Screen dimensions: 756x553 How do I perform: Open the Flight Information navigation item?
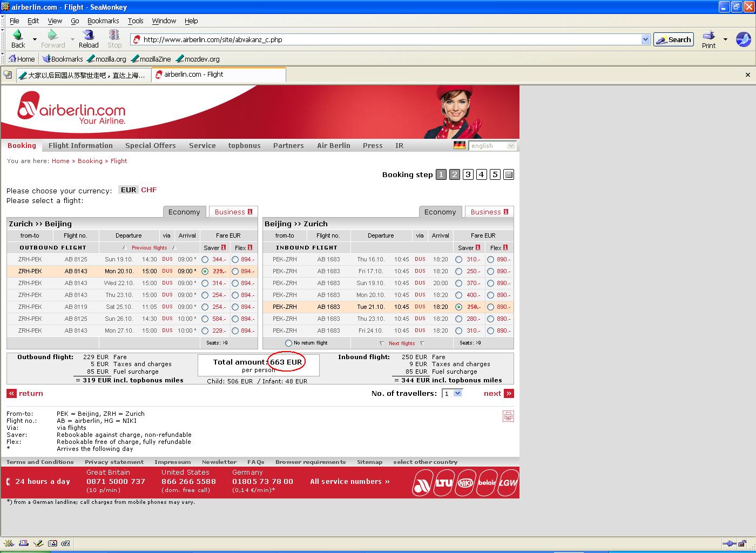80,145
